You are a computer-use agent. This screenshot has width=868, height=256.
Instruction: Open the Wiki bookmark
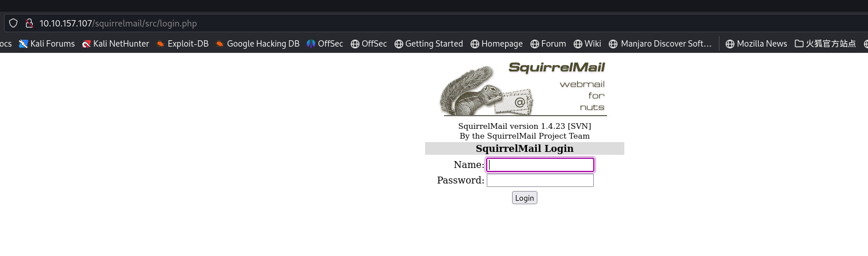587,44
